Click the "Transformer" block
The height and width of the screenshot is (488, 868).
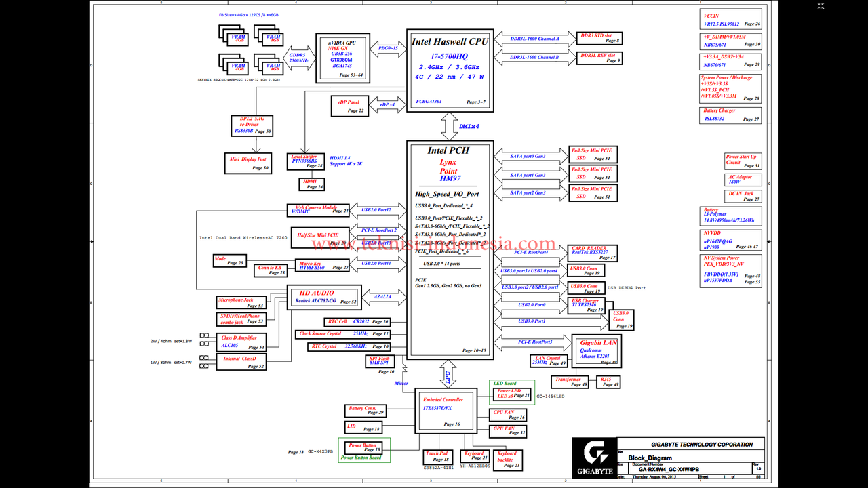(570, 382)
